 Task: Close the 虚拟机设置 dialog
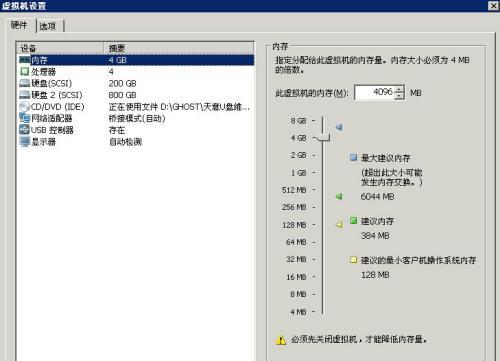tap(493, 6)
